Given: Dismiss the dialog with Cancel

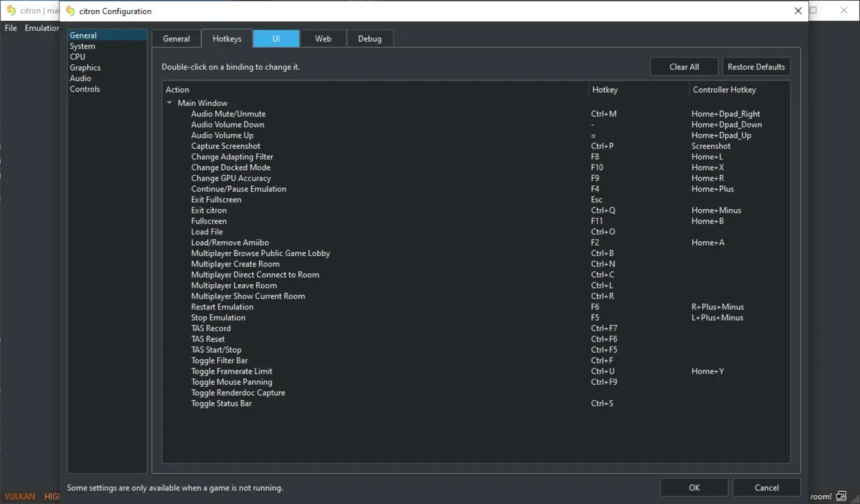Looking at the screenshot, I should click(x=766, y=487).
